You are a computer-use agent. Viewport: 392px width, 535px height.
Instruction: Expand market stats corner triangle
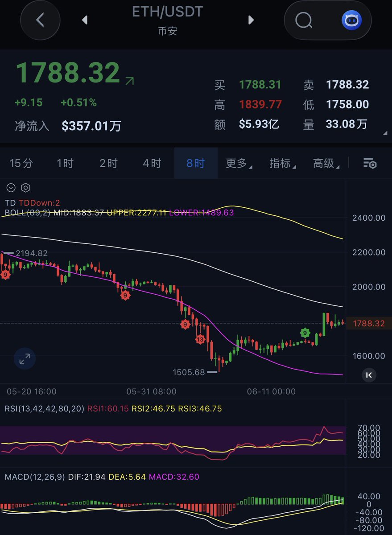[x=385, y=133]
